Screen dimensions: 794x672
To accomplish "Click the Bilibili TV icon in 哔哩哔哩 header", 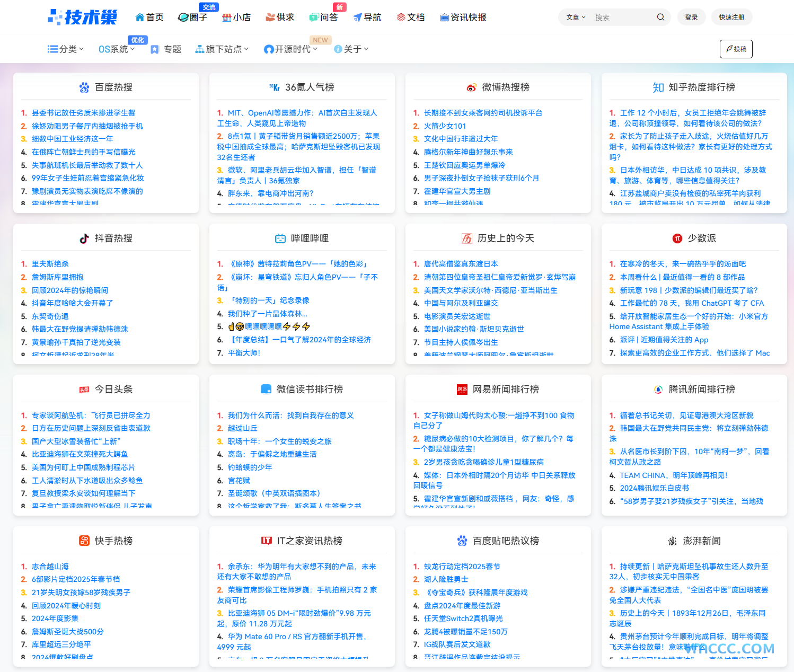I will (280, 238).
